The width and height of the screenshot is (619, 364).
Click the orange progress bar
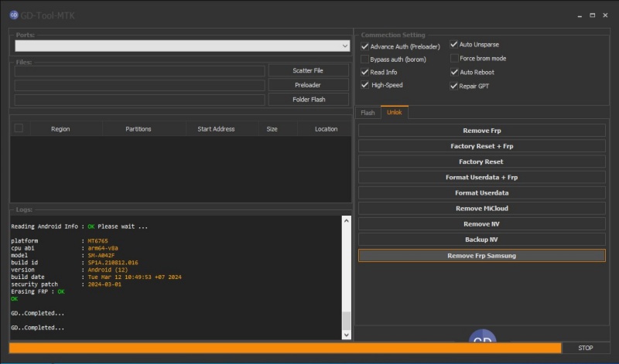point(285,348)
